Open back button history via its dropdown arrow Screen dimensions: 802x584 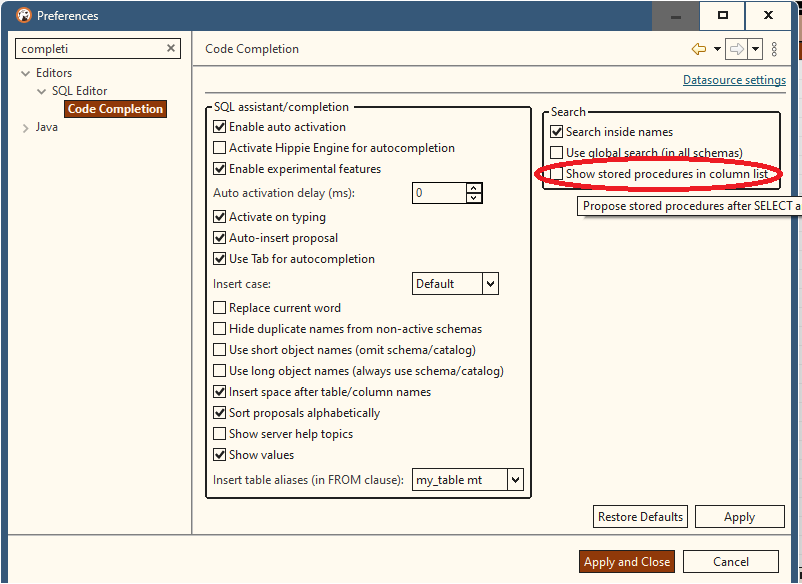click(717, 49)
